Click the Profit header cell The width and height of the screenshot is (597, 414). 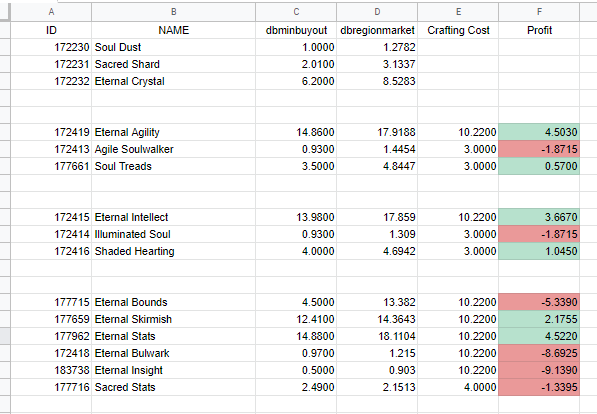539,30
